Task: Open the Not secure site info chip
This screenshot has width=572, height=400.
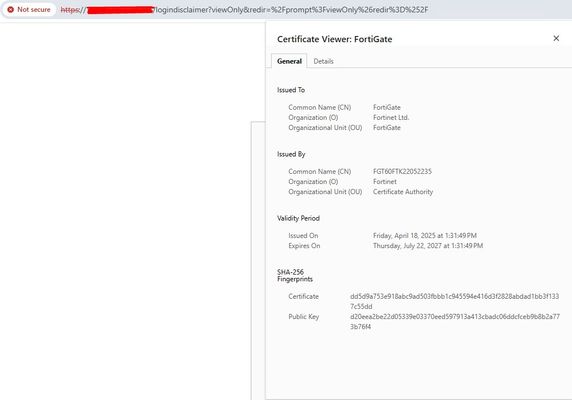Action: click(29, 10)
